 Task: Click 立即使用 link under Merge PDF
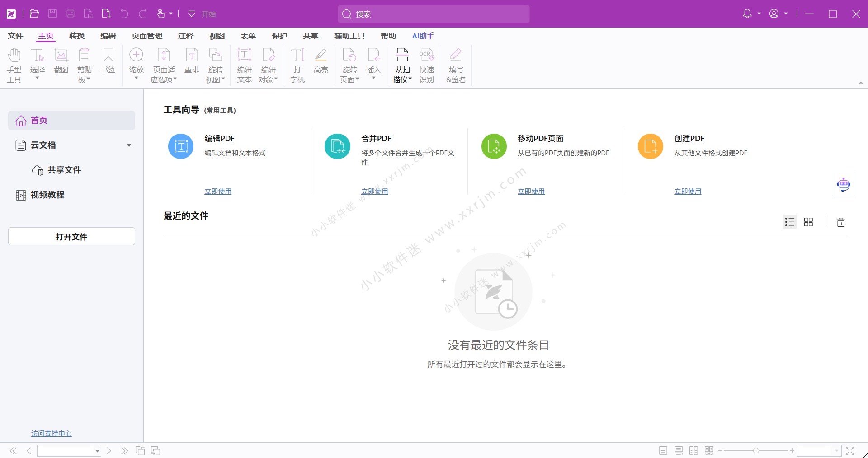374,192
